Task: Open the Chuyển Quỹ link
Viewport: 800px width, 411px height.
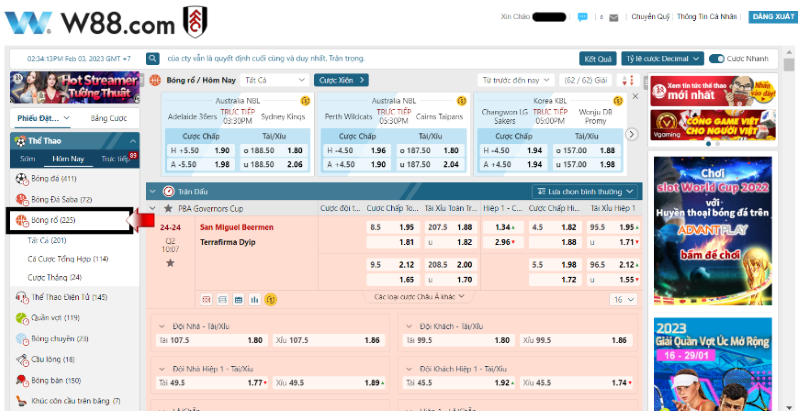Action: click(650, 17)
